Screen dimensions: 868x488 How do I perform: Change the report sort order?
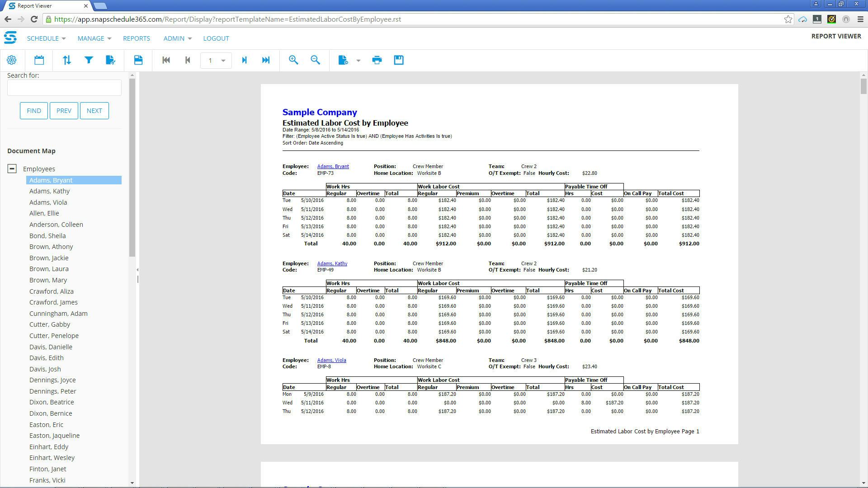click(x=67, y=60)
